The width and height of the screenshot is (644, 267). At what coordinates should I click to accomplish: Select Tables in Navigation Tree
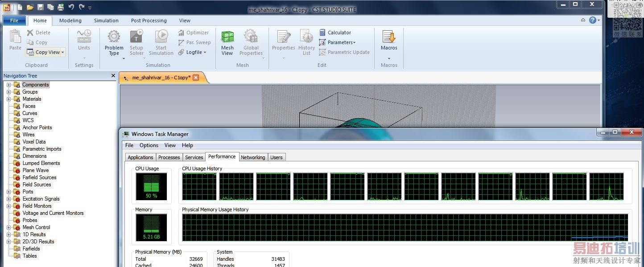point(29,256)
